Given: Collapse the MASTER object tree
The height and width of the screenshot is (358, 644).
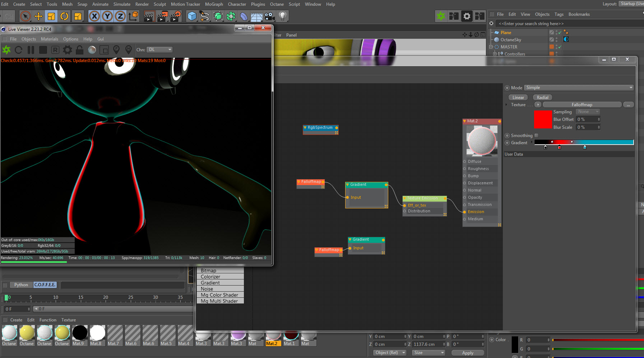Looking at the screenshot, I should 491,47.
